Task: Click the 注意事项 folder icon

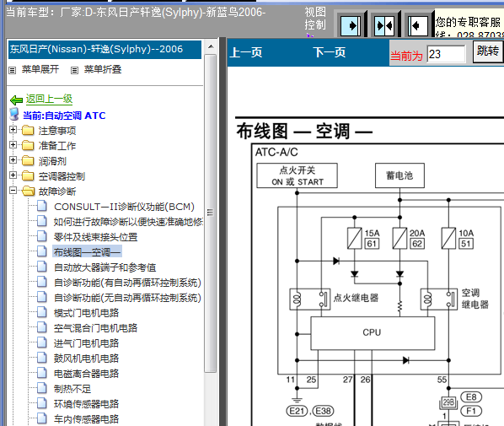Action: click(x=28, y=130)
